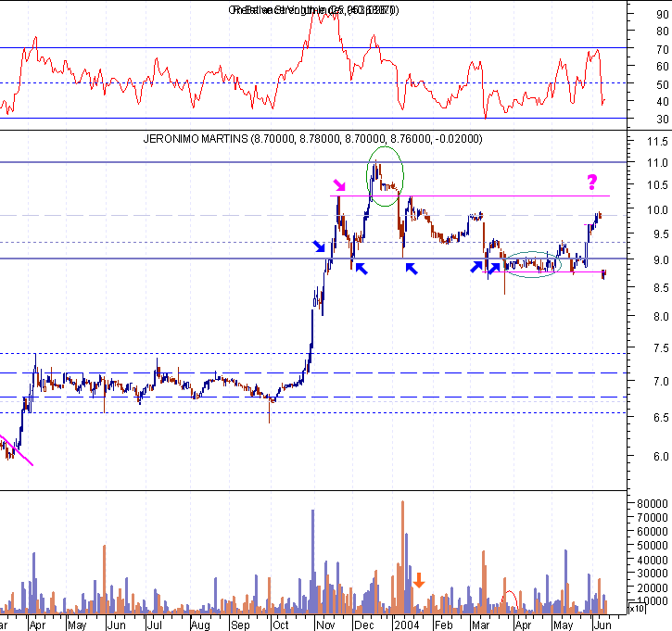
Task: Click the magenta question mark annotation
Action: 592,182
